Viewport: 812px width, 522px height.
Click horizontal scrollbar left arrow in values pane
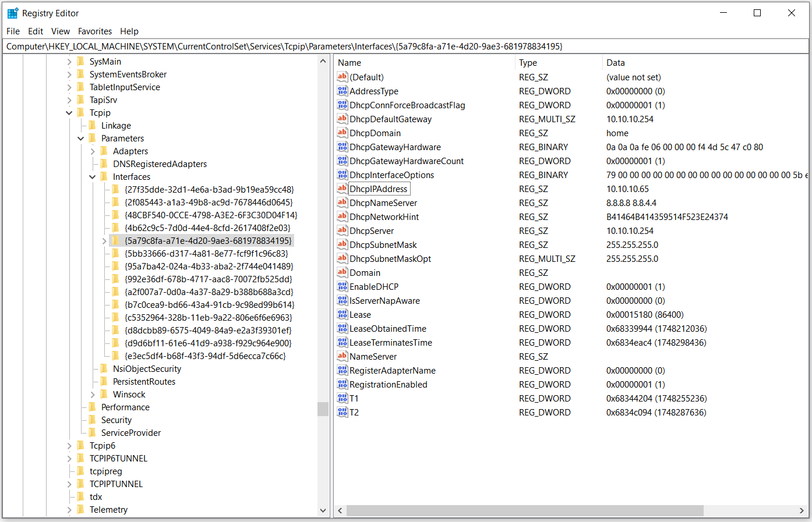click(x=341, y=510)
